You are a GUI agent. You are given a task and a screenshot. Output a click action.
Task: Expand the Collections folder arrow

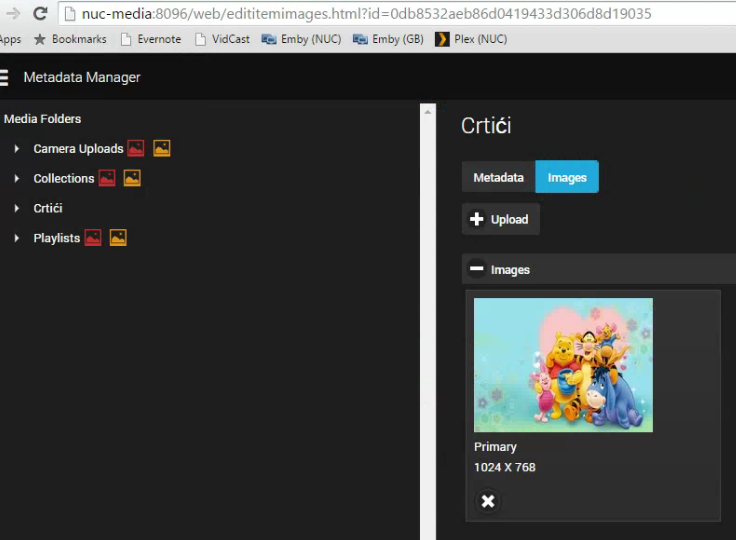17,178
